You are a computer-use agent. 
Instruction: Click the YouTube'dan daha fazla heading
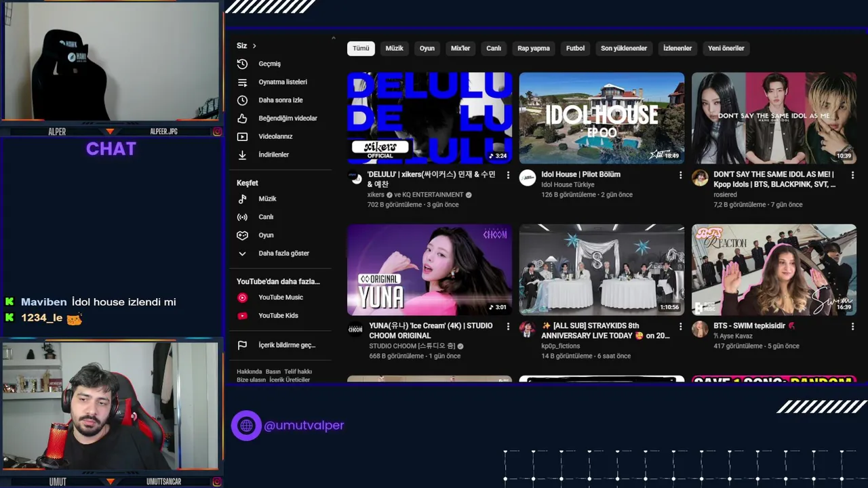click(278, 281)
